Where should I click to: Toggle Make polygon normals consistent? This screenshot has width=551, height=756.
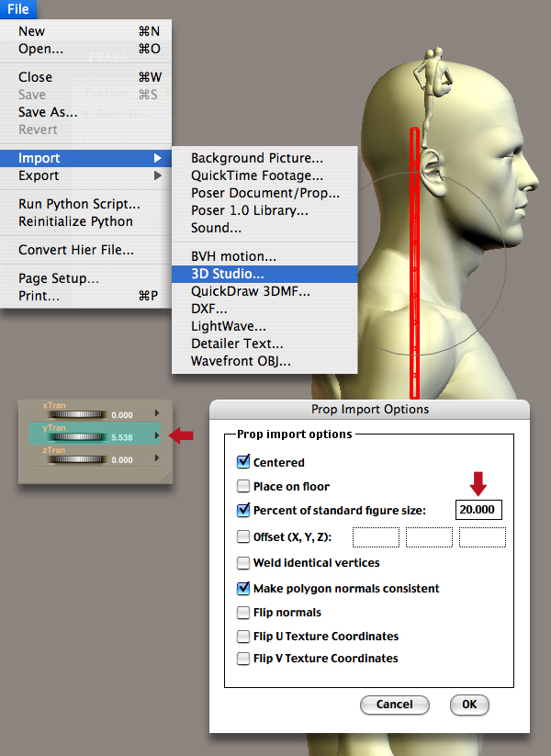243,588
